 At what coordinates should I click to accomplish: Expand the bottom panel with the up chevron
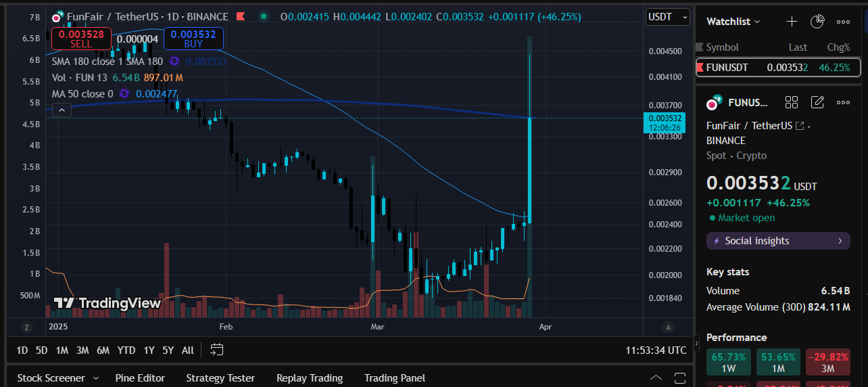[x=656, y=378]
